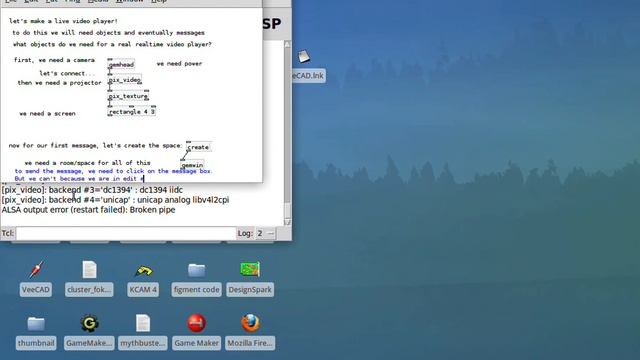640x360 pixels.
Task: Open the figment code folder
Action: tap(196, 278)
